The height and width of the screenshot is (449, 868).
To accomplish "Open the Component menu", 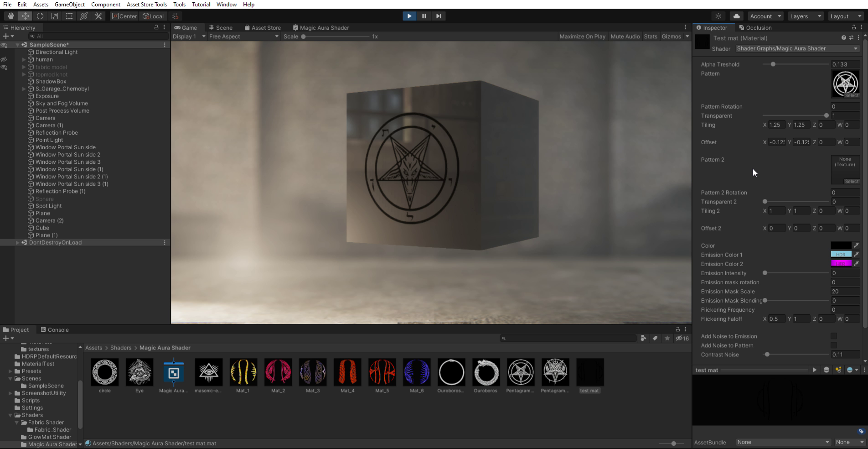I will click(x=106, y=5).
